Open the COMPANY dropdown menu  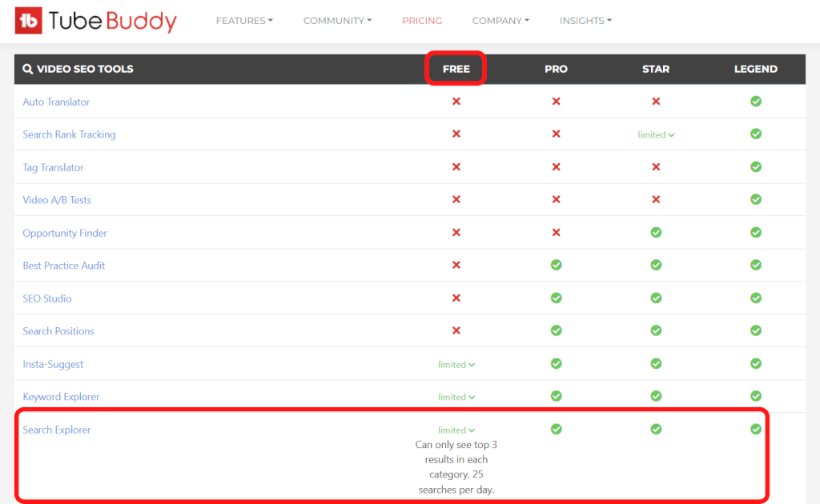point(500,21)
